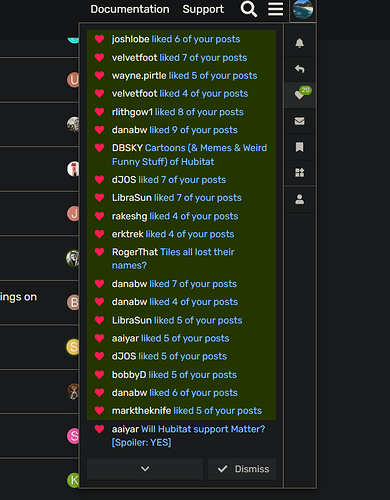Image resolution: width=390 pixels, height=500 pixels.
Task: Open joshlobe liked 6 posts notification
Action: (x=181, y=39)
